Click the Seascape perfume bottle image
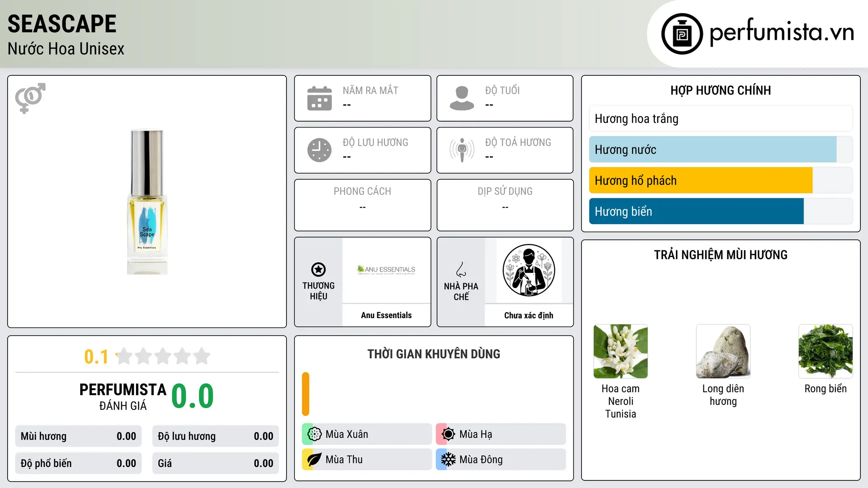 point(147,202)
